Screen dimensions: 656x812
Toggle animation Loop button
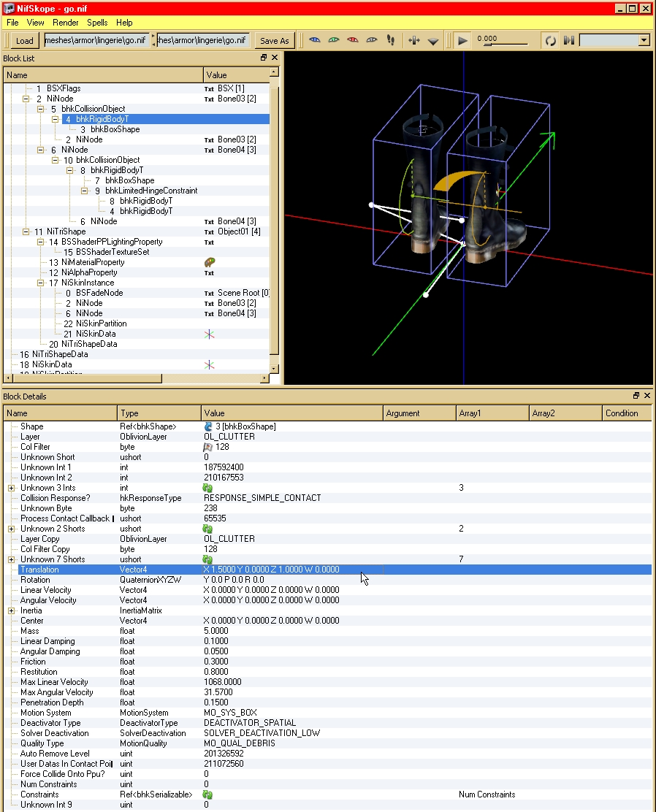tap(550, 40)
